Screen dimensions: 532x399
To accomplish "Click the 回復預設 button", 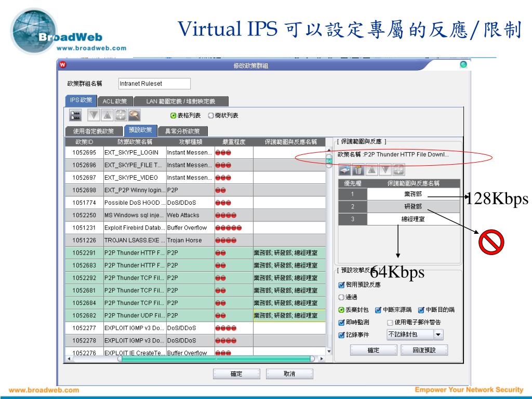I will (424, 350).
